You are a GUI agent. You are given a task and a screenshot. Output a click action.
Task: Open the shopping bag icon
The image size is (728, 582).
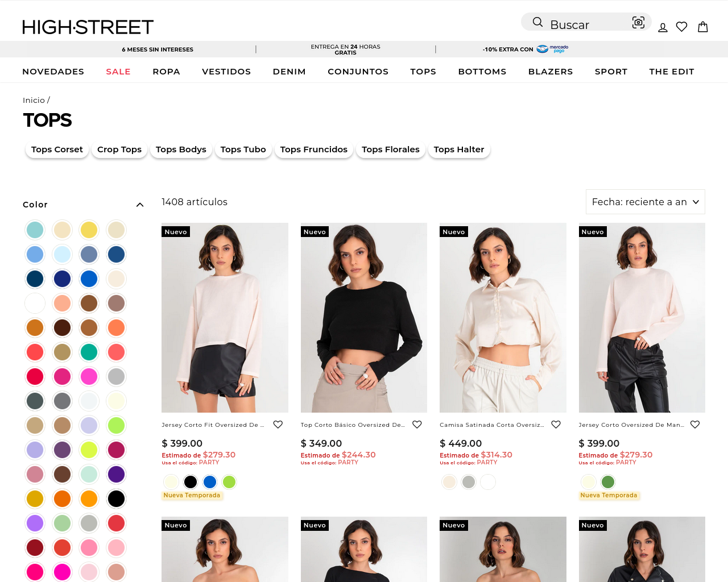point(703,27)
